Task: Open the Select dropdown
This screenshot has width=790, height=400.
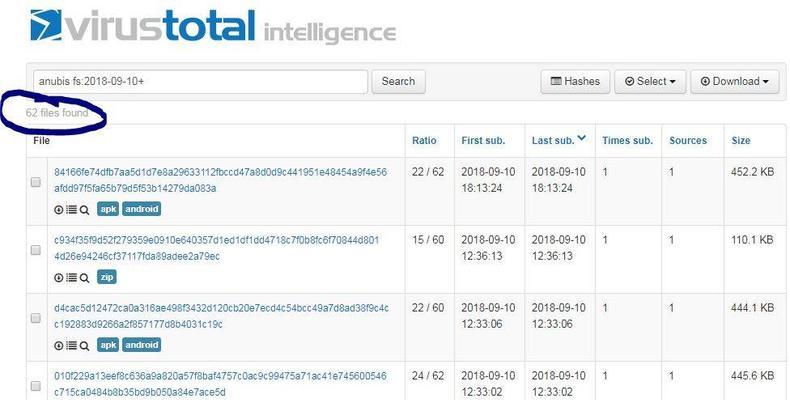Action: click(650, 82)
